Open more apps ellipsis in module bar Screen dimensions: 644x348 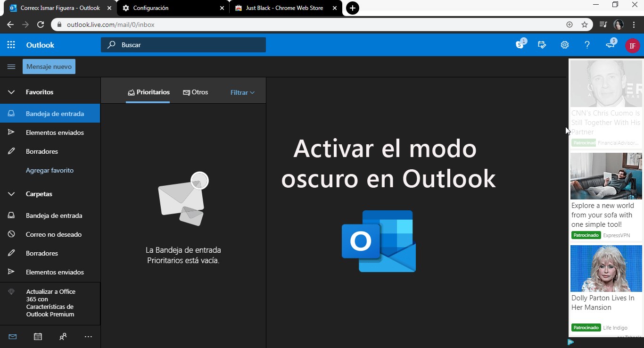point(88,337)
